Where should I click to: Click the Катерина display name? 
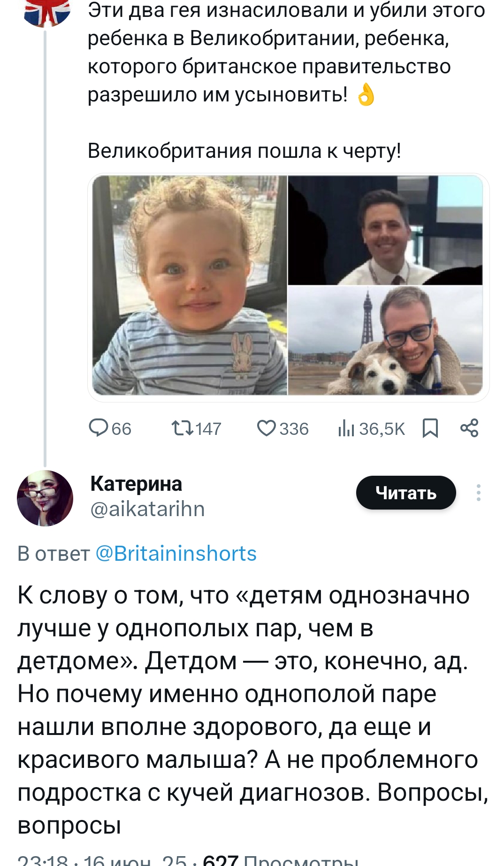(136, 484)
